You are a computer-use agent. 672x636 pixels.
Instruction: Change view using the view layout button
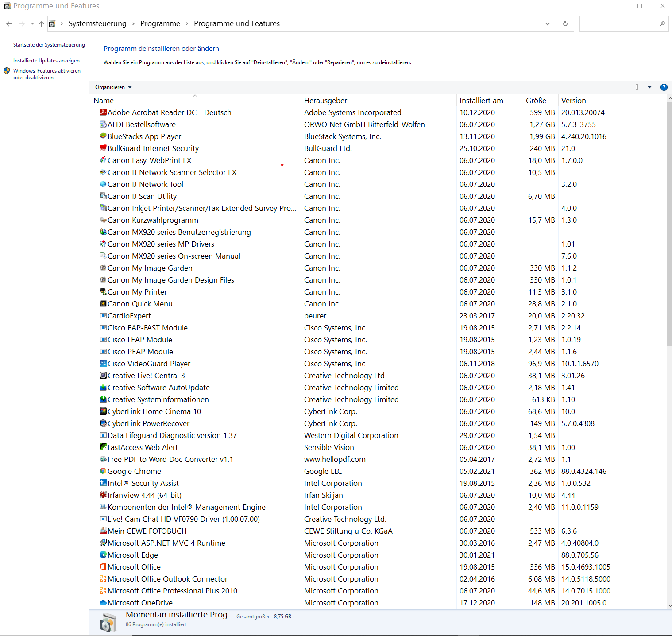(x=639, y=87)
